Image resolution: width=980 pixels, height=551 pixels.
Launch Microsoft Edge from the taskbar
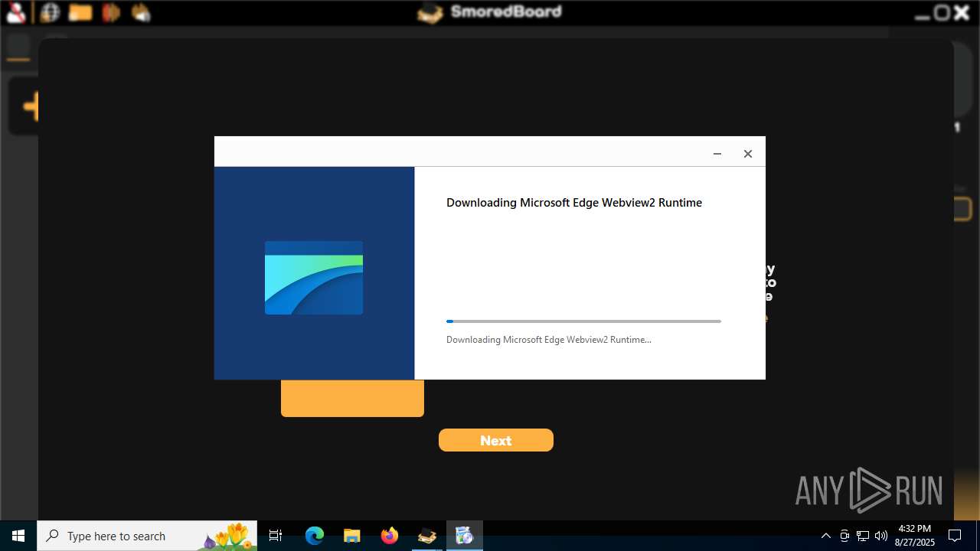[315, 536]
